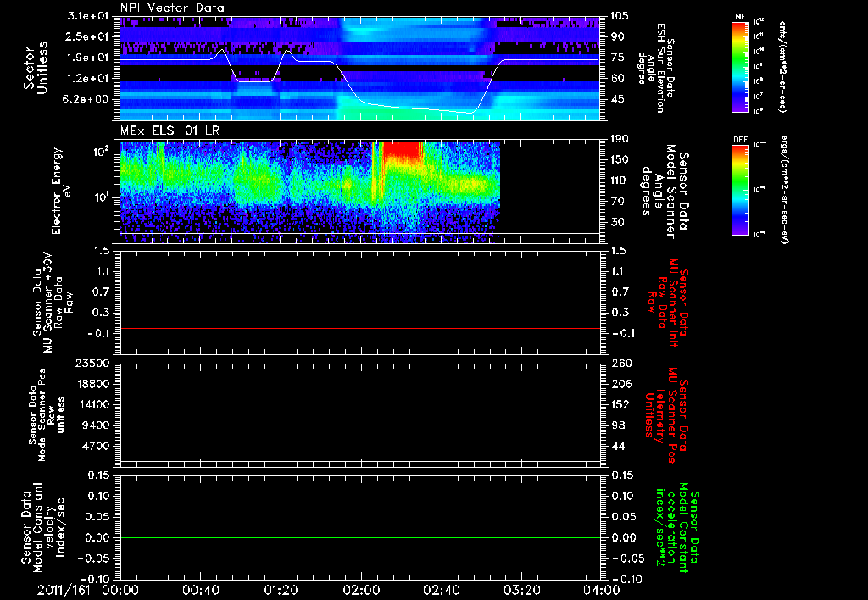The height and width of the screenshot is (600, 868).
Task: Click the 98 telemetry tick label
Action: click(617, 425)
